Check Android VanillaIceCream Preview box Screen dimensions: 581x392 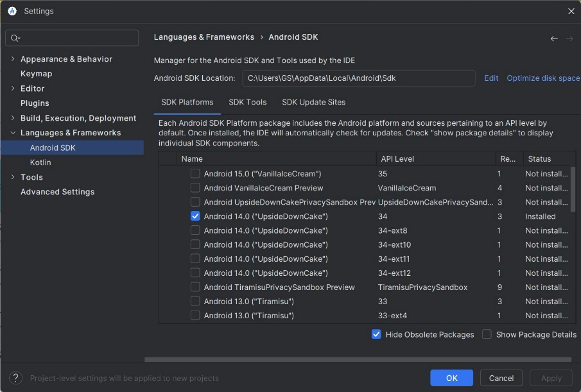click(x=195, y=188)
